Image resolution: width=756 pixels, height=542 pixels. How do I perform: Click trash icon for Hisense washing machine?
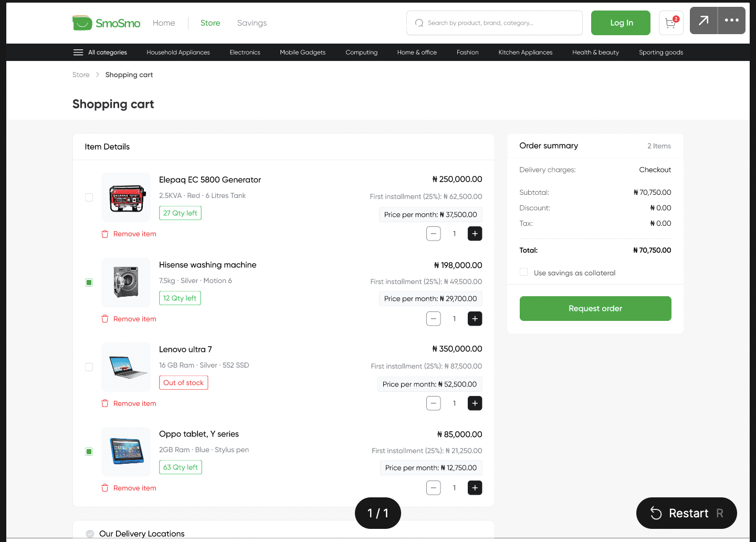click(x=105, y=319)
